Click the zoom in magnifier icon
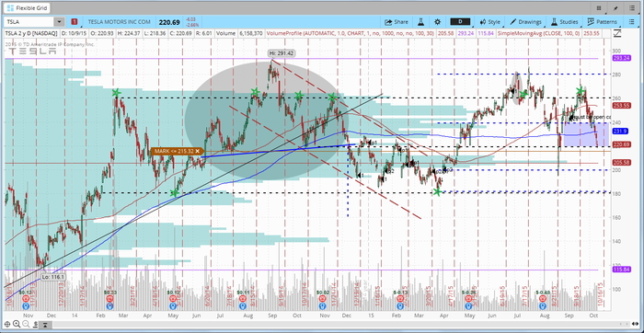Screen dimensions: 644x333 (x=17, y=325)
